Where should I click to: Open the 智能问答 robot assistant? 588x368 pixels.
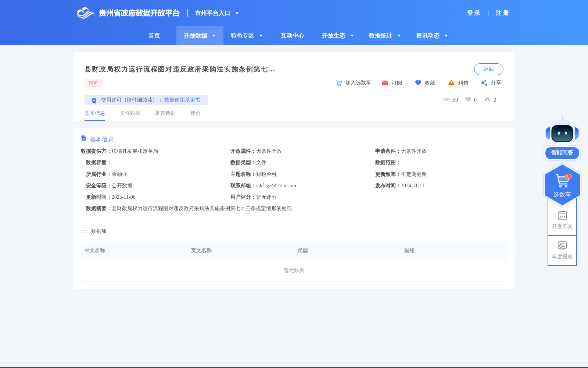(x=562, y=131)
